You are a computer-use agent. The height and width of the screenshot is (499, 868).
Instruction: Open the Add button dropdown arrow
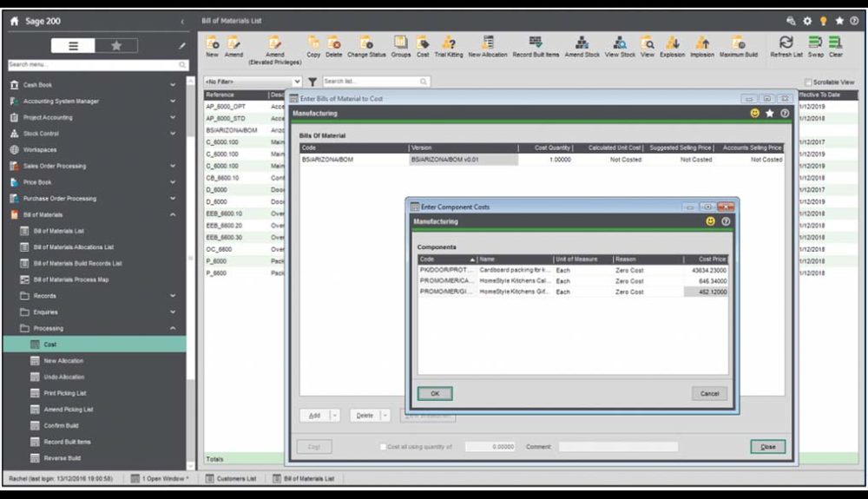tap(334, 416)
